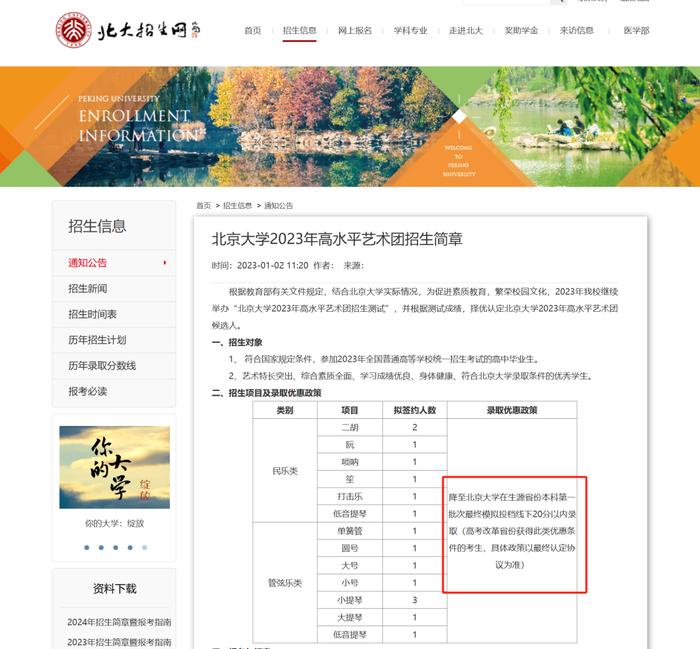Image resolution: width=700 pixels, height=649 pixels.
Task: Click the 大号 table cell
Action: coord(350,566)
